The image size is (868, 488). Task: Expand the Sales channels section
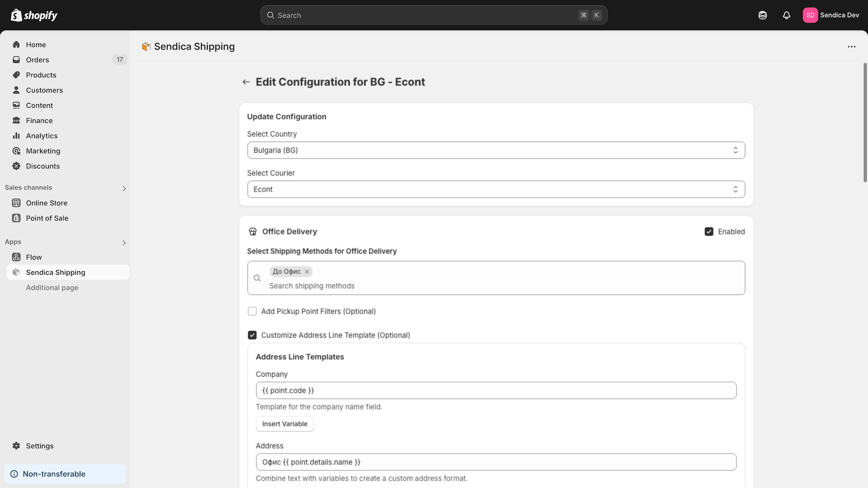click(x=124, y=189)
